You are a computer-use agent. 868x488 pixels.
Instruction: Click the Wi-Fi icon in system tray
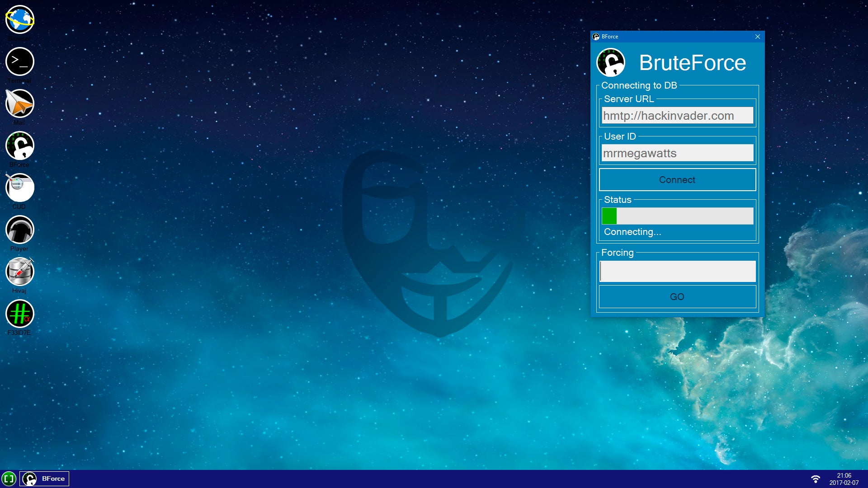coord(816,479)
